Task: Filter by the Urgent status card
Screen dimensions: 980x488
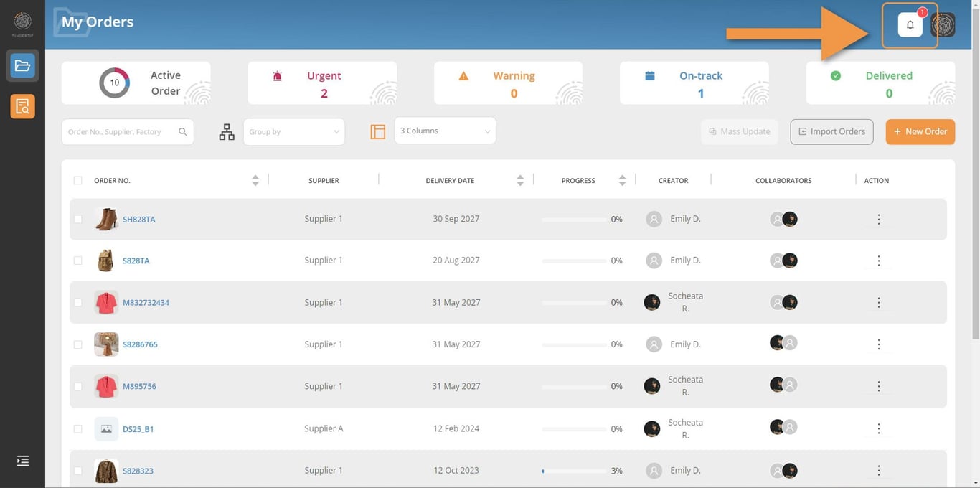Action: (x=322, y=83)
